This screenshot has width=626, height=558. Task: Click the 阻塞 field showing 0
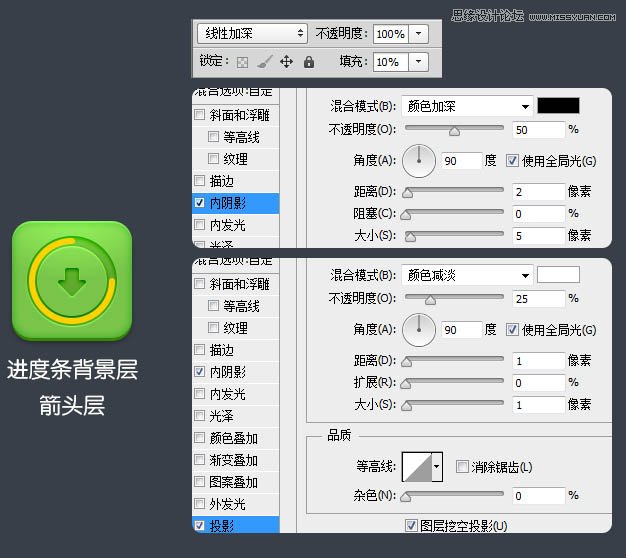point(538,214)
